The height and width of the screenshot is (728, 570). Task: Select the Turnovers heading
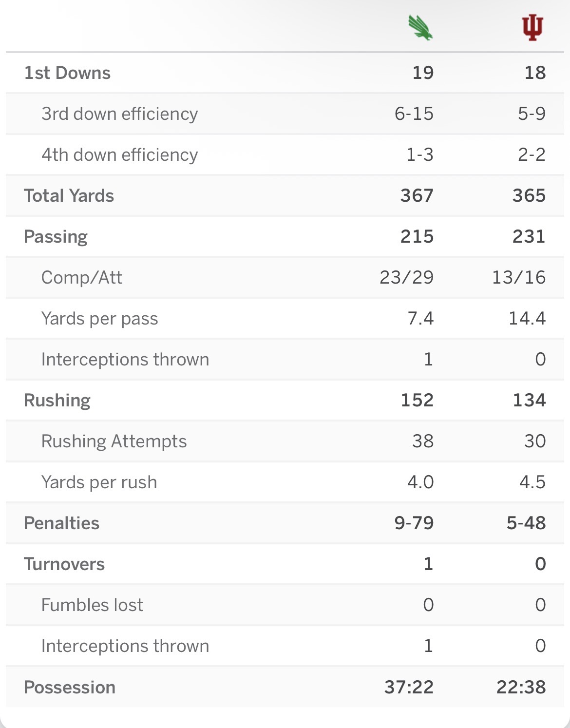click(64, 564)
